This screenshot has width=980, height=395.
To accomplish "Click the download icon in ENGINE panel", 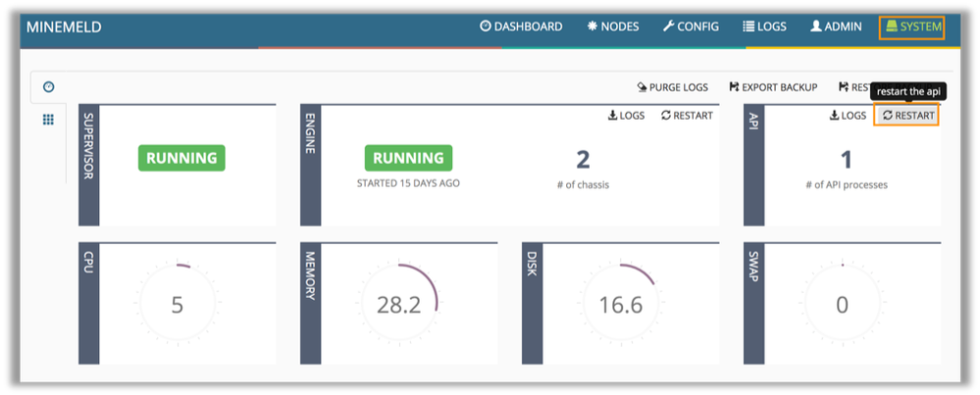I will (612, 116).
